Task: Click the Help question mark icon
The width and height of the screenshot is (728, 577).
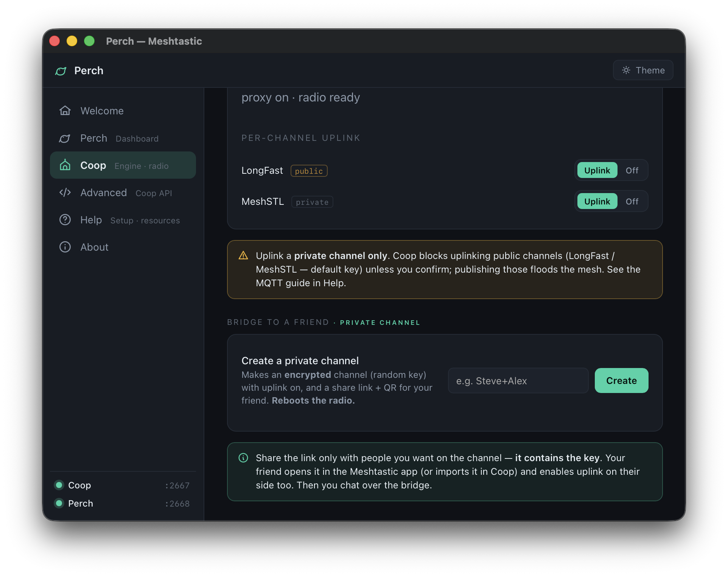Action: [x=65, y=220]
